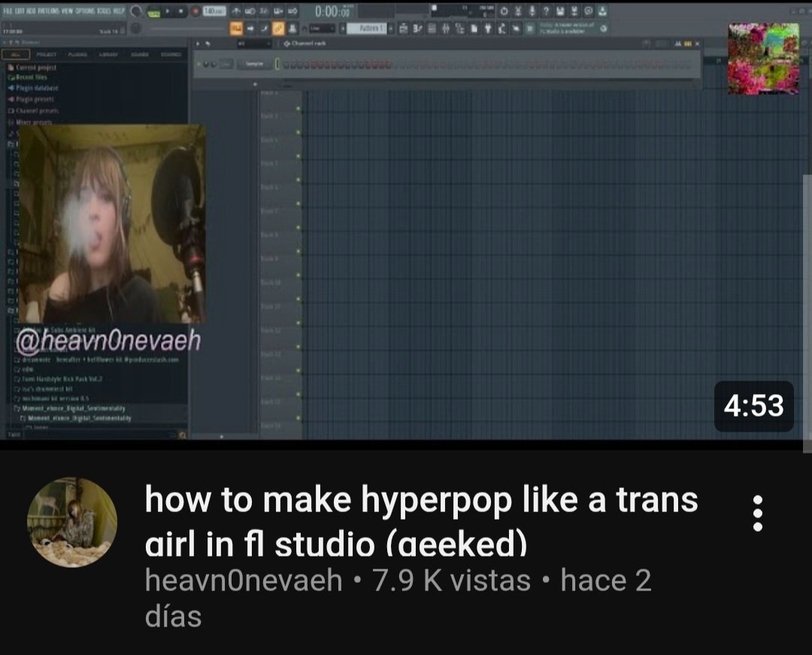Select the SOUNDS browser tab
The width and height of the screenshot is (812, 655).
click(140, 54)
